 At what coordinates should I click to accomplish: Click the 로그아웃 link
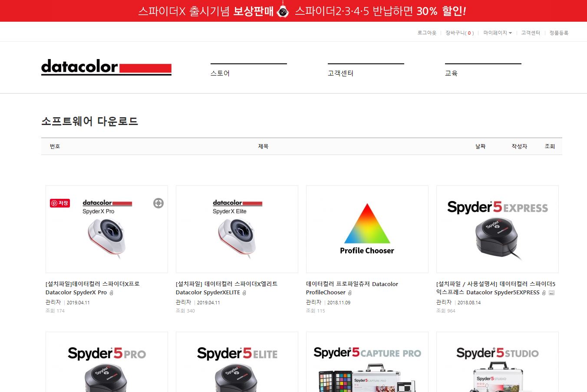pos(427,33)
